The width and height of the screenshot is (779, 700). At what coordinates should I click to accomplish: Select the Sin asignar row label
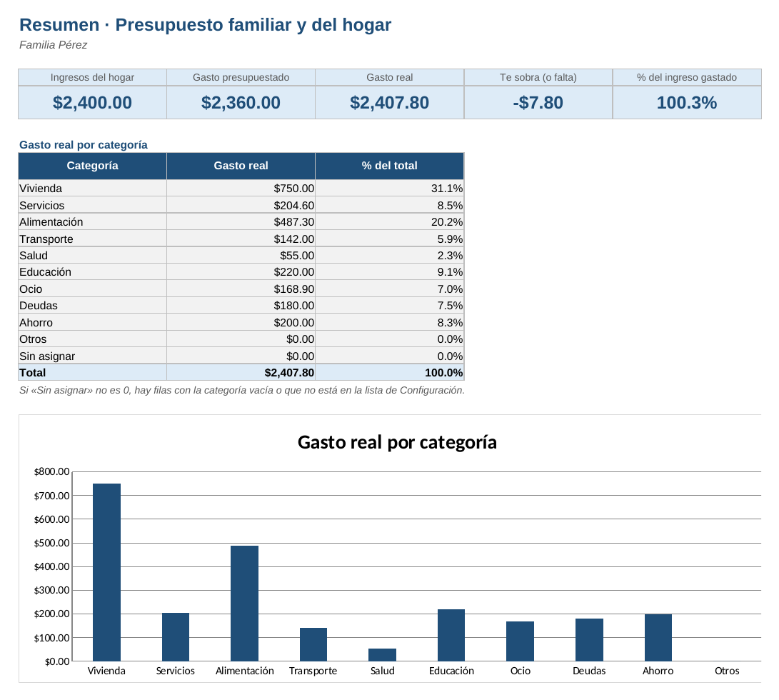point(92,356)
